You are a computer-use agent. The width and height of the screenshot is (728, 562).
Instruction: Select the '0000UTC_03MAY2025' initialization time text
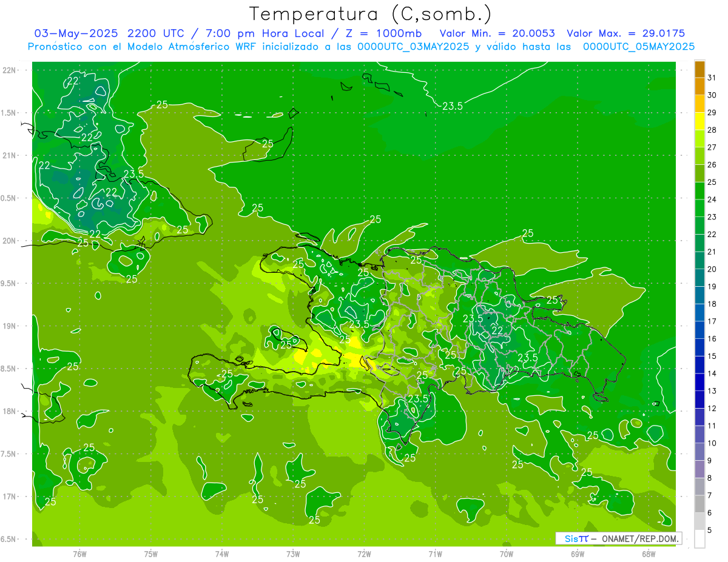point(413,46)
